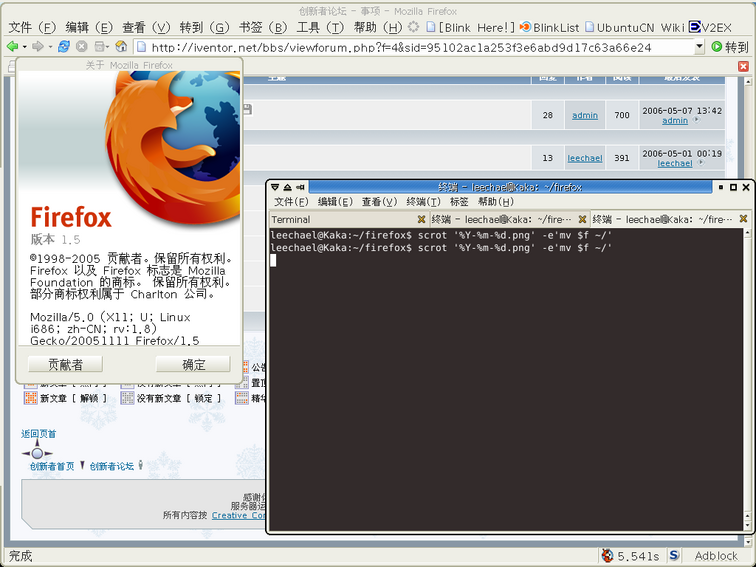This screenshot has height=567, width=756.
Task: Click the URL address bar
Action: coord(415,47)
